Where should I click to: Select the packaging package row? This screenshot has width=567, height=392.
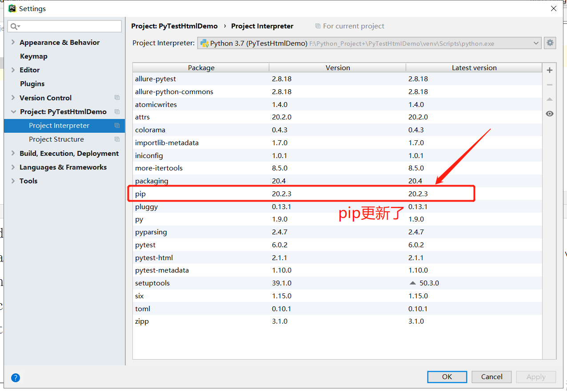(x=337, y=181)
